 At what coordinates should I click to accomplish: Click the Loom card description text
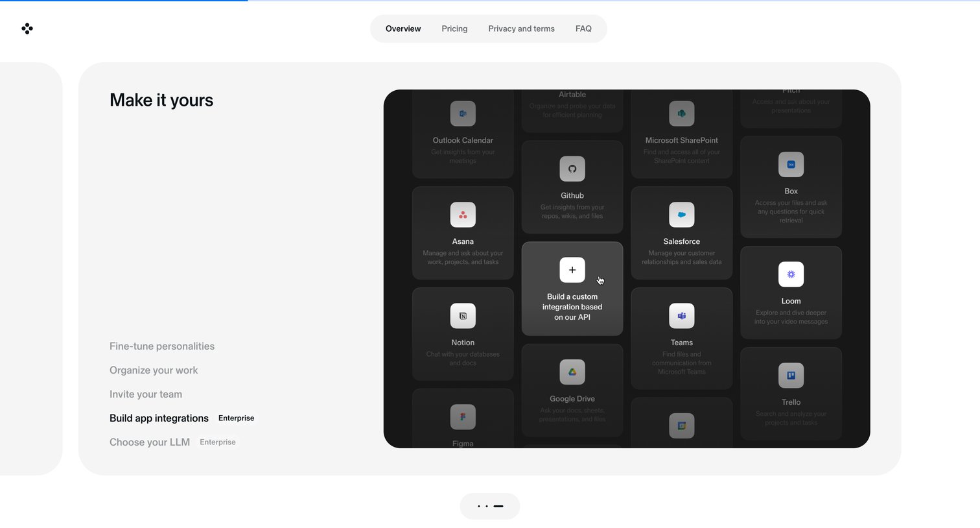(791, 317)
